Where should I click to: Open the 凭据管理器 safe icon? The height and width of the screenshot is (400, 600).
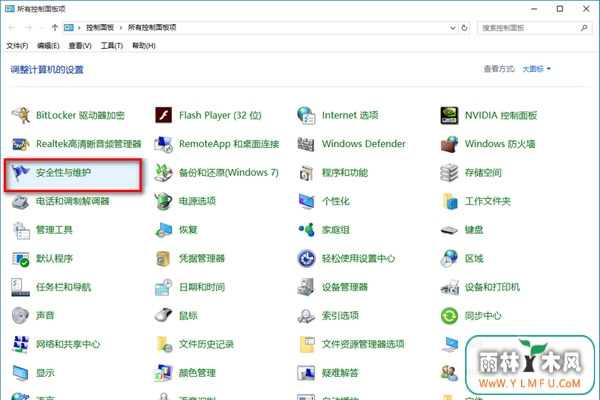[x=163, y=259]
